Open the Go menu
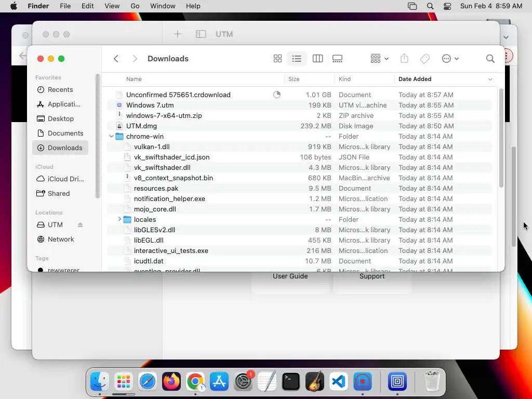532x399 pixels. pyautogui.click(x=135, y=6)
